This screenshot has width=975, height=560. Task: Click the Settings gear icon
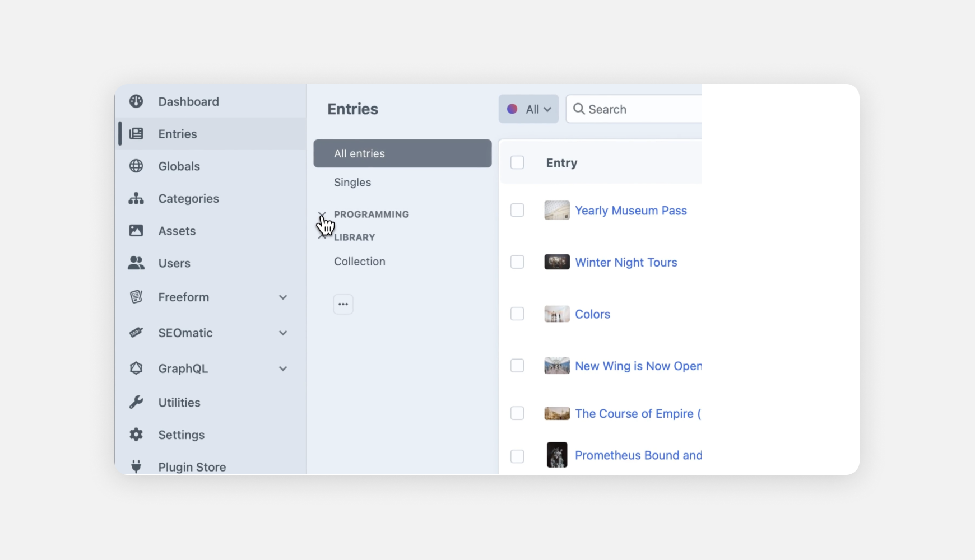[x=136, y=435]
